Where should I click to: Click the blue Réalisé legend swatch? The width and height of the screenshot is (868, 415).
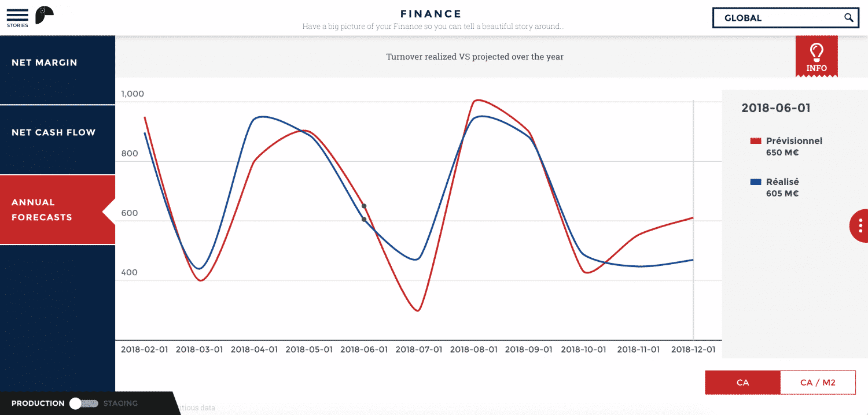click(755, 182)
